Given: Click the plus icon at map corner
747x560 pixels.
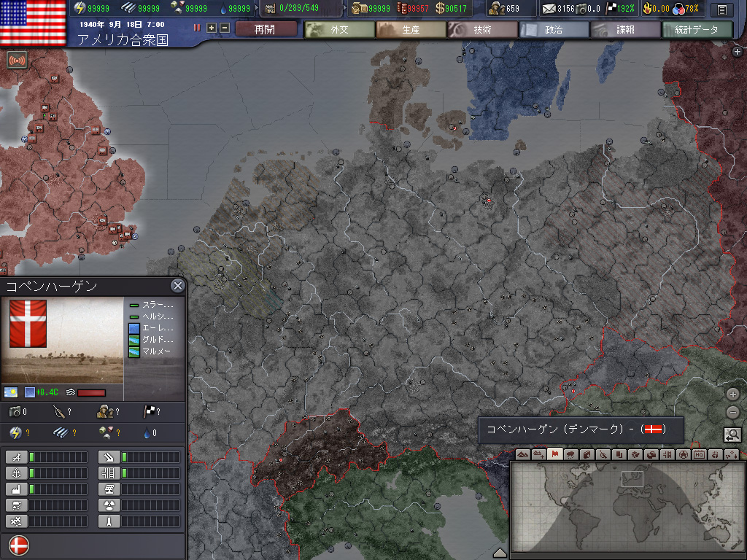Looking at the screenshot, I should tap(737, 52).
